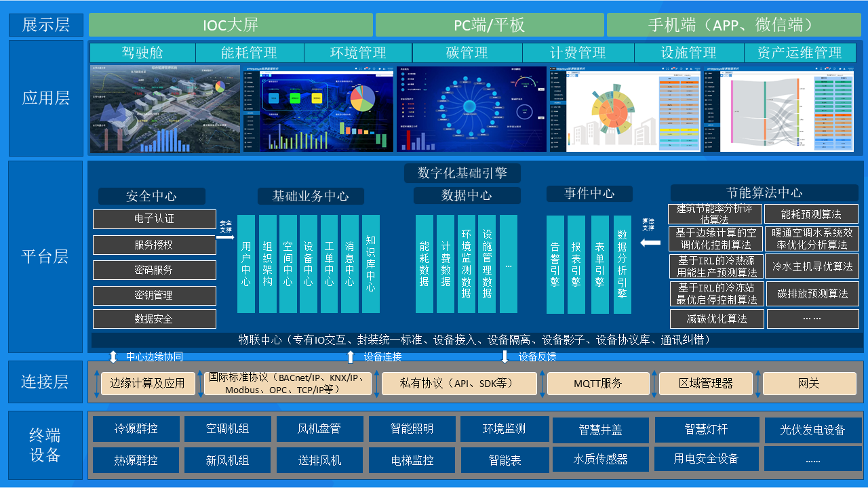The height and width of the screenshot is (488, 868).
Task: Click the 网关 module in 连接层
Action: (808, 383)
